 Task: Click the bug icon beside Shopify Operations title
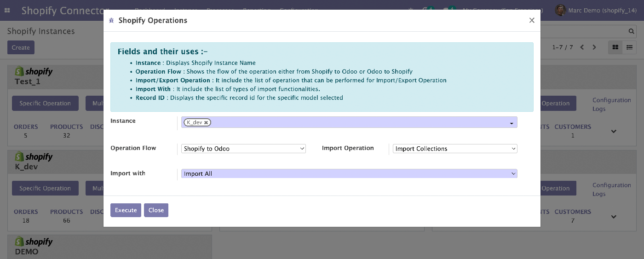111,21
